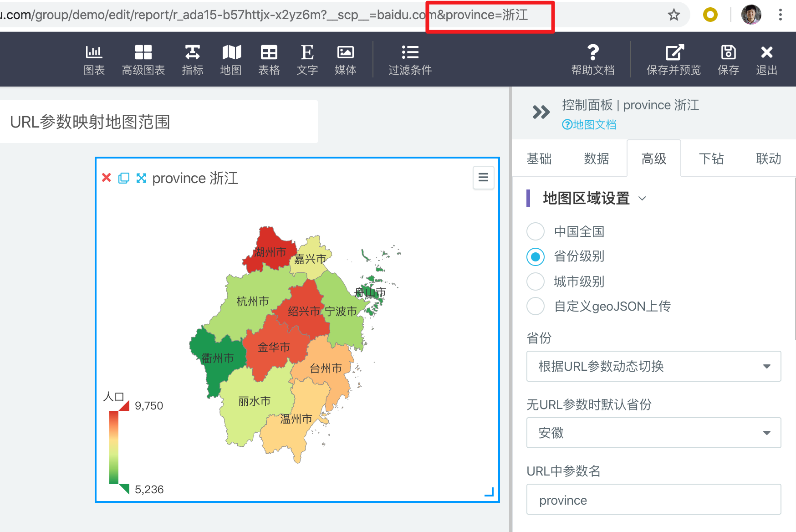
Task: Click the red delete icon on map widget
Action: click(107, 178)
